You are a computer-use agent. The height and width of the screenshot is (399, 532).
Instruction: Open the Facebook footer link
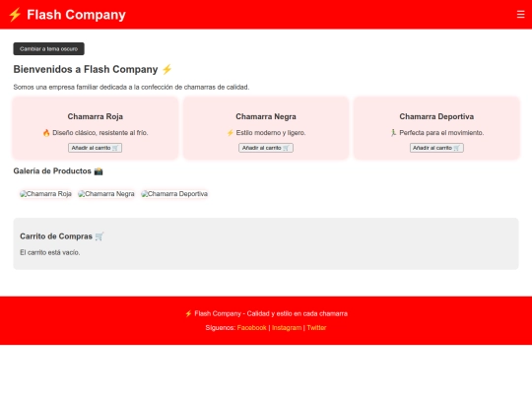(252, 328)
